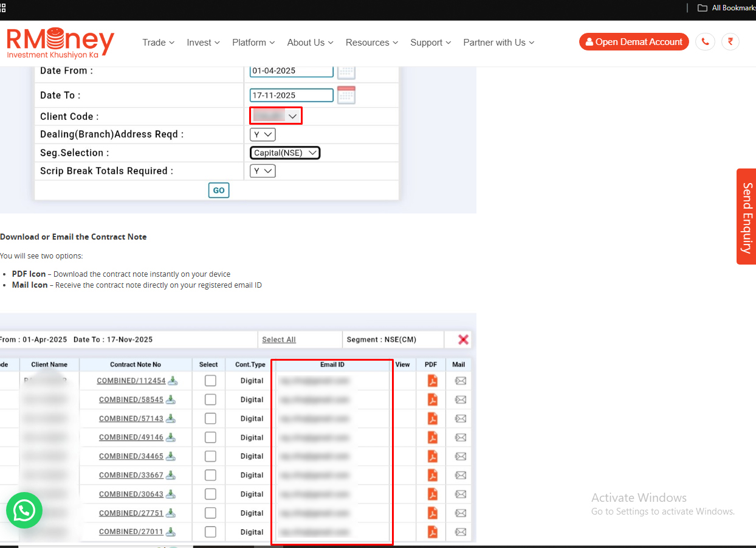
Task: Expand the Client Code dropdown
Action: 276,116
